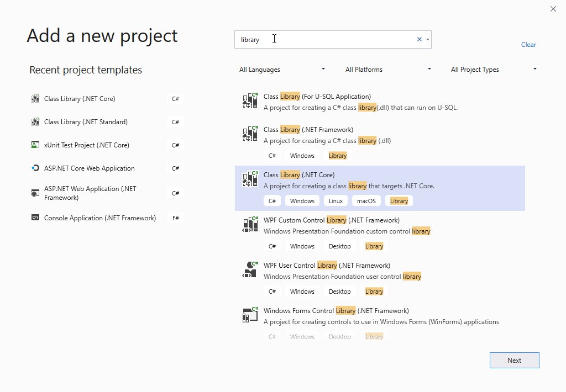Click C# tag under WPF User Control Library

point(272,292)
